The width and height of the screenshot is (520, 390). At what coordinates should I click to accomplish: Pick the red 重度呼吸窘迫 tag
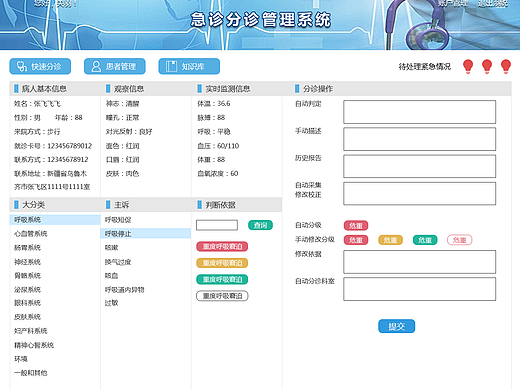tap(222, 246)
